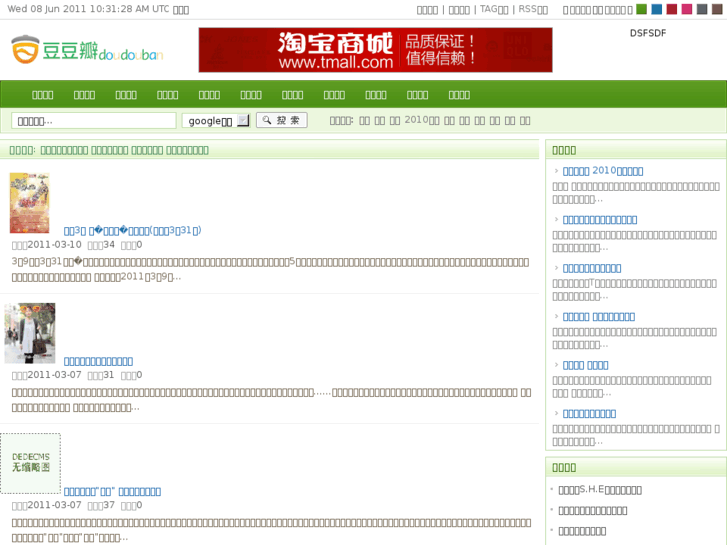The image size is (727, 545).
Task: Open the article title ending with 3-31
Action: pos(133,231)
